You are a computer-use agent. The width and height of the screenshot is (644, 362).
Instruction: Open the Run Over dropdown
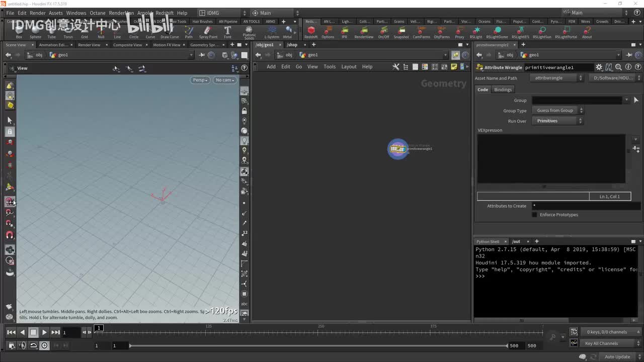[x=557, y=121]
